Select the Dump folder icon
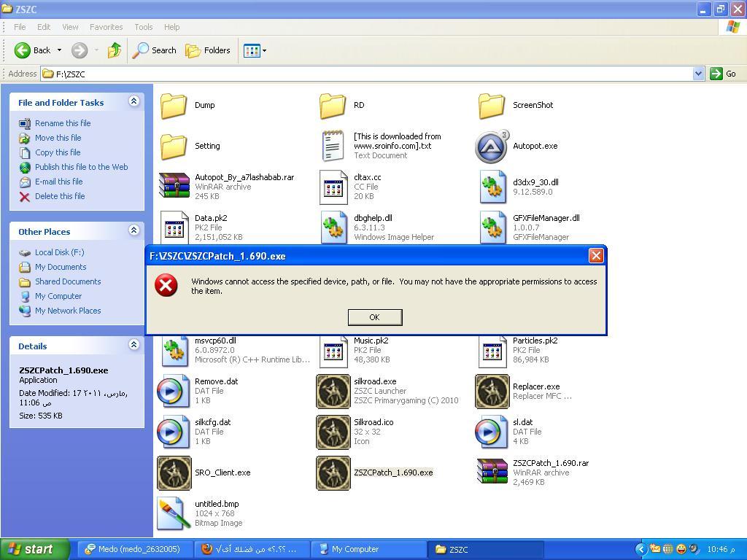The width and height of the screenshot is (747, 560). 174,105
